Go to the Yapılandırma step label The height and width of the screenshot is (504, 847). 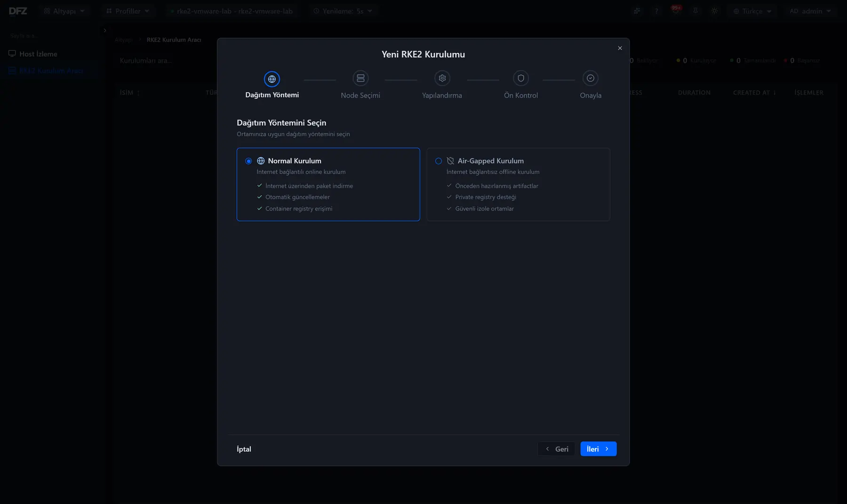pos(442,96)
